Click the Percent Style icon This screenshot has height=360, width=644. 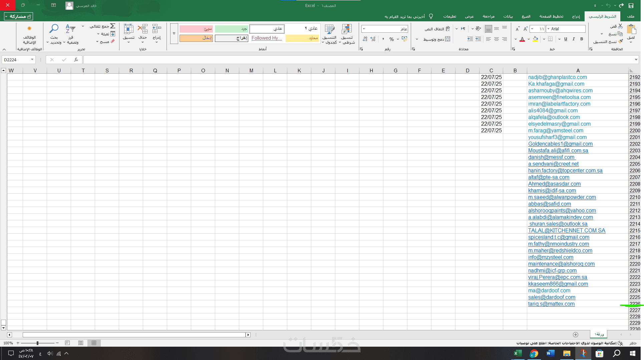(391, 39)
